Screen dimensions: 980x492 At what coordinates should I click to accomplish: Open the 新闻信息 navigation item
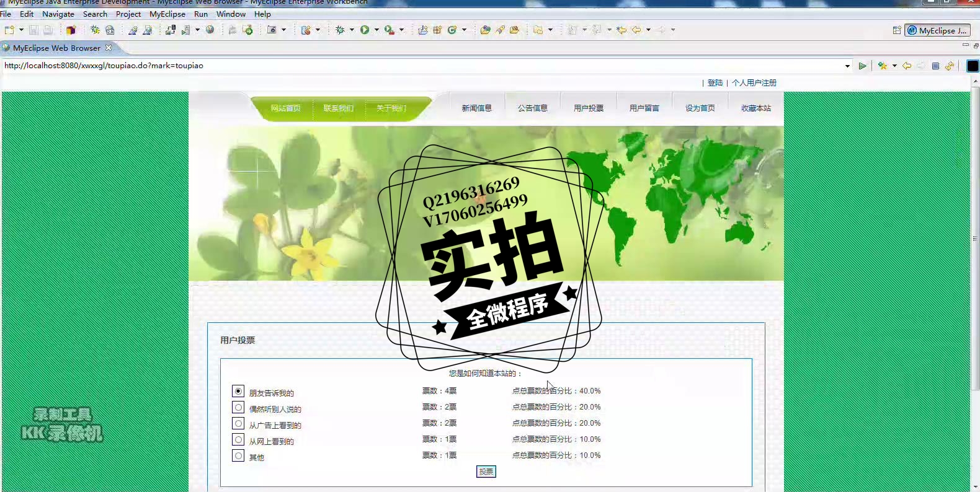[477, 108]
